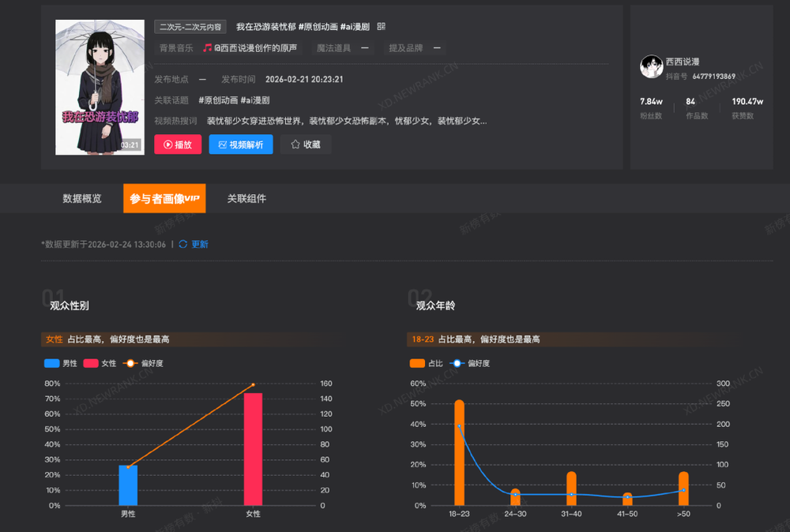Toggle 占比 series in age chart legend
The width and height of the screenshot is (790, 532).
click(426, 364)
